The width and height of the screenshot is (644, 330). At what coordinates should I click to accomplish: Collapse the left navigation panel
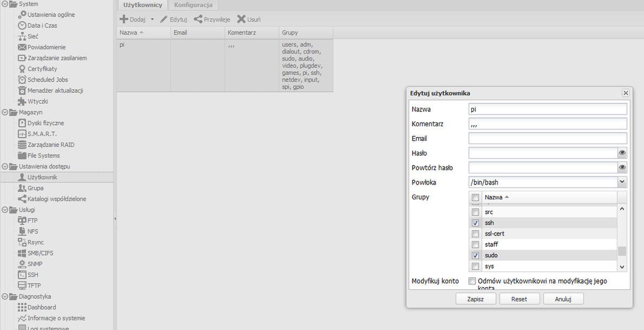point(115,218)
